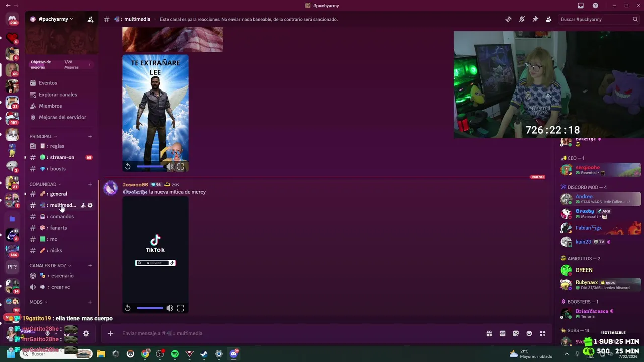The width and height of the screenshot is (644, 362).
Task: Collapse the PRINCIPAL category
Action: coord(43,136)
